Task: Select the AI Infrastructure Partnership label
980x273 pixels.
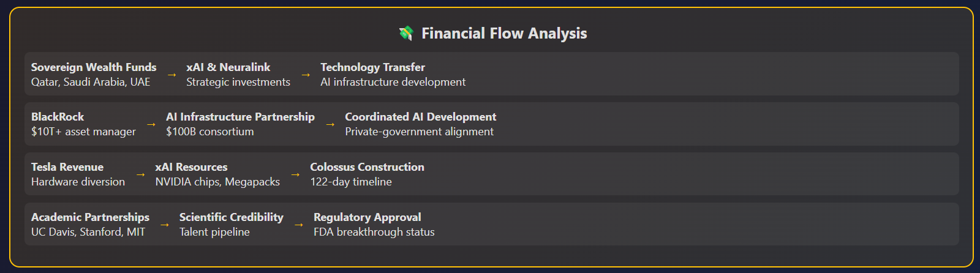Action: (x=240, y=117)
